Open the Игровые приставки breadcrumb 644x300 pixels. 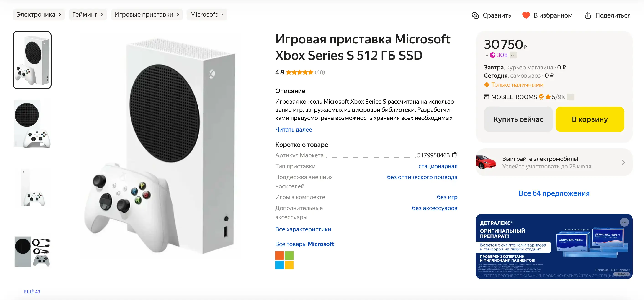click(147, 15)
